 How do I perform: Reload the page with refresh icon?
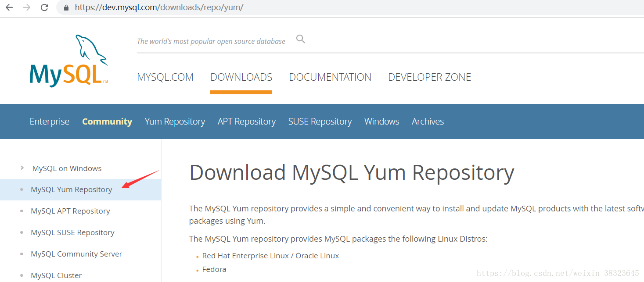click(44, 7)
